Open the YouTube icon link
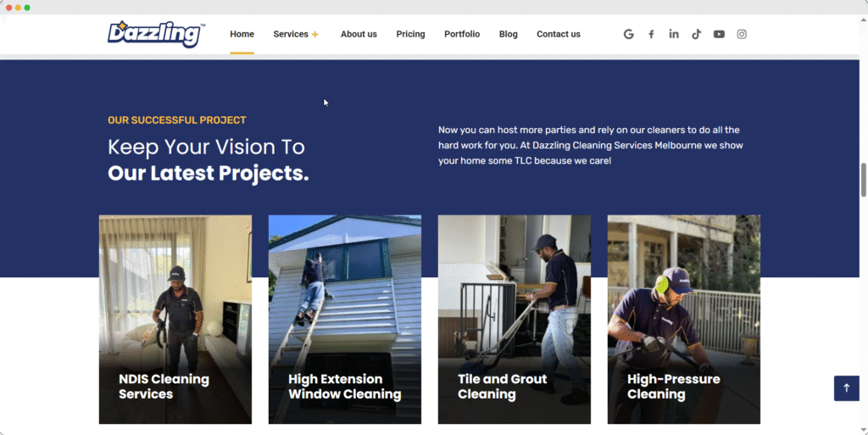This screenshot has width=868, height=435. pyautogui.click(x=719, y=34)
